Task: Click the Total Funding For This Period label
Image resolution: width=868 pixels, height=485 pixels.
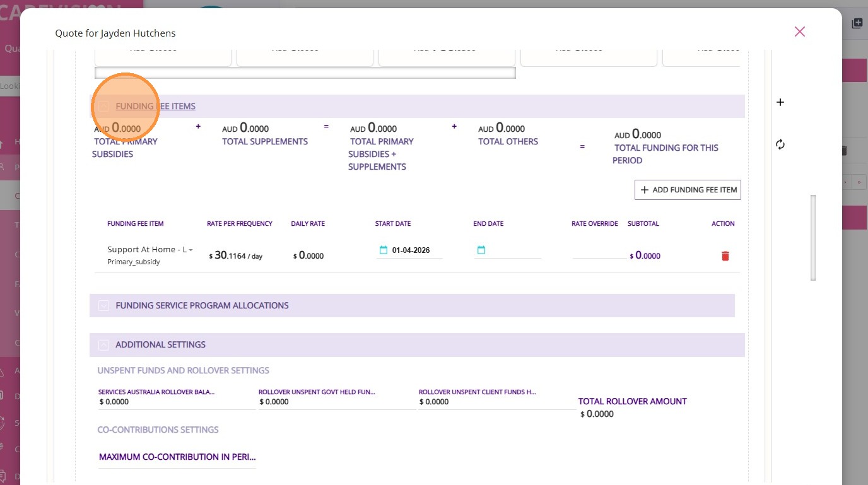Action: [x=666, y=154]
